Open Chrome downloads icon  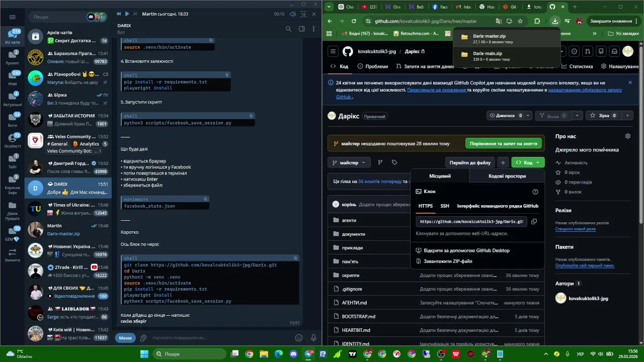click(x=554, y=21)
